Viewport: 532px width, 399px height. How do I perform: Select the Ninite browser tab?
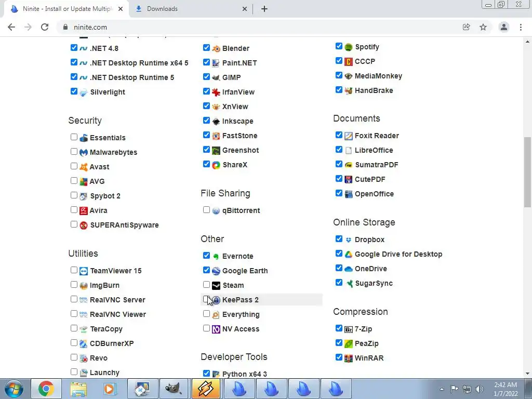pos(66,9)
